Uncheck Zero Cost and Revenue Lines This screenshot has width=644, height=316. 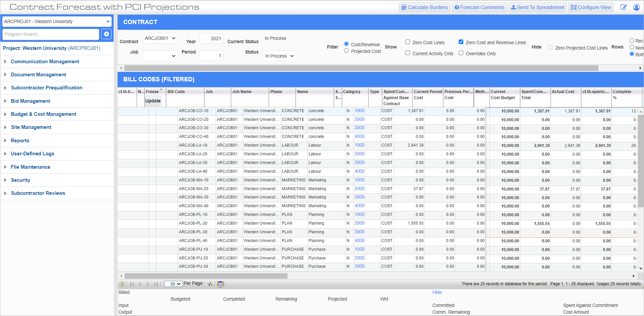(x=461, y=42)
